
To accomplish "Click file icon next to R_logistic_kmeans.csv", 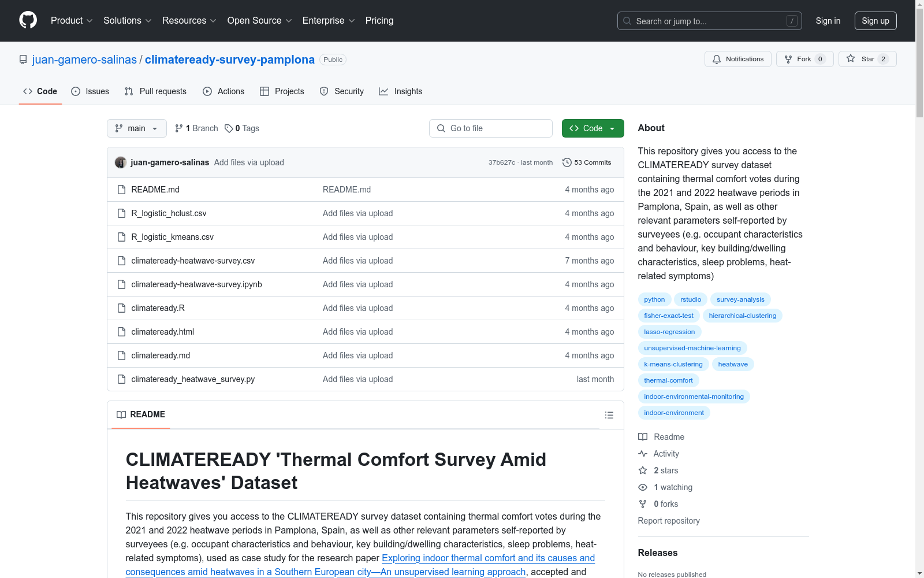I will pyautogui.click(x=121, y=237).
